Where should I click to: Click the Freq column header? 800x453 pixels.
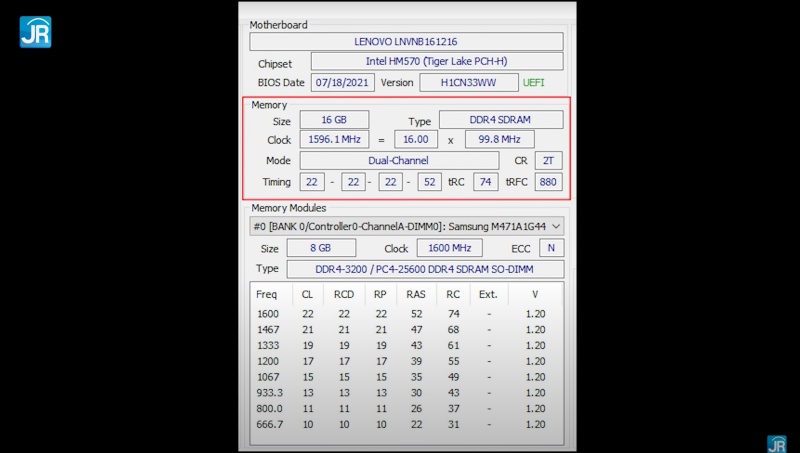coord(266,294)
